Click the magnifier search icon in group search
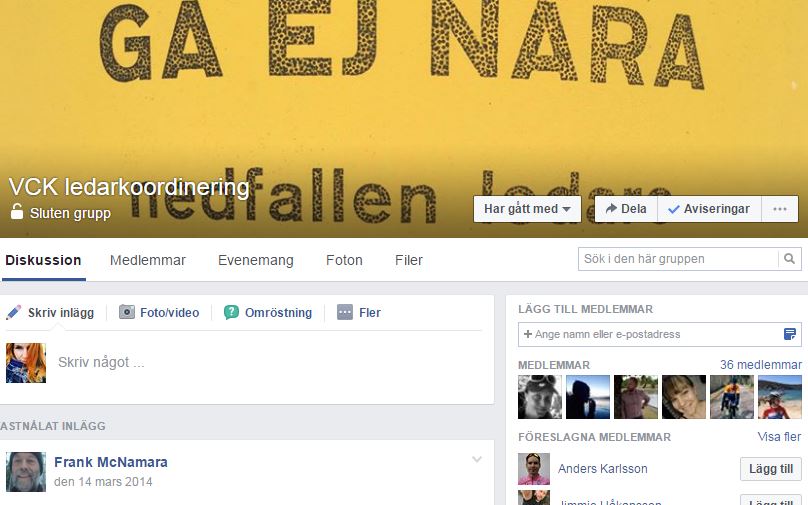808x505 pixels. point(789,259)
